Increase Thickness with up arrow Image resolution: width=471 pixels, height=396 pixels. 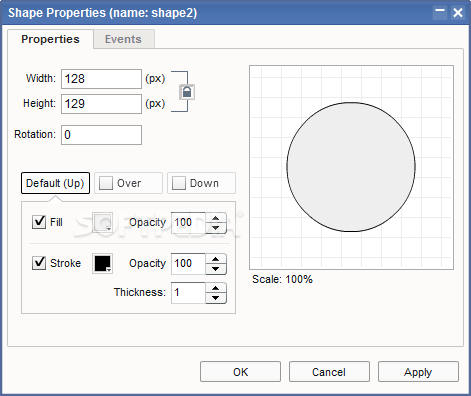[x=216, y=288]
